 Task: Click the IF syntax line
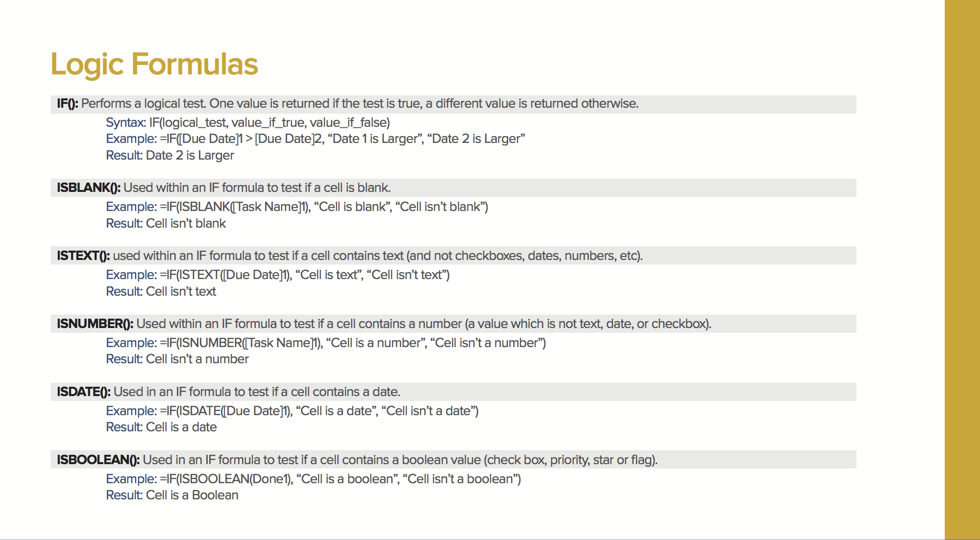click(248, 122)
